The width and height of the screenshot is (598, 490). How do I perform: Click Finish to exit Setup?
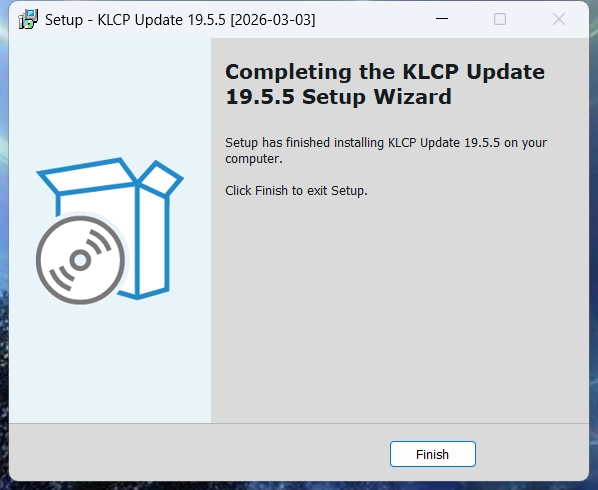(432, 454)
